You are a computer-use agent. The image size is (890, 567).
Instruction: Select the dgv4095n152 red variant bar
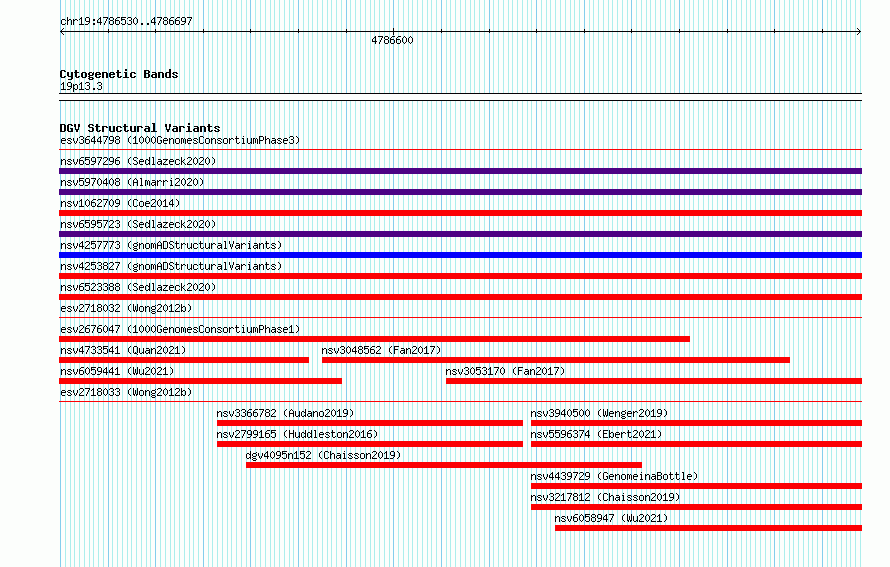tap(444, 465)
